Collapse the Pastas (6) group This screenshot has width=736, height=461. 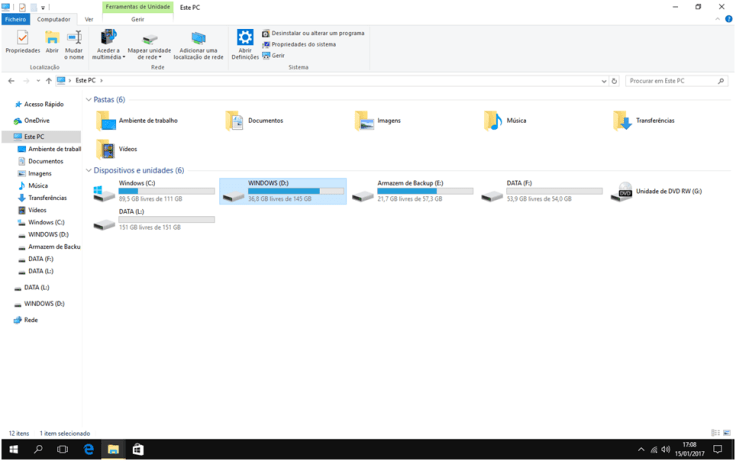click(x=89, y=100)
